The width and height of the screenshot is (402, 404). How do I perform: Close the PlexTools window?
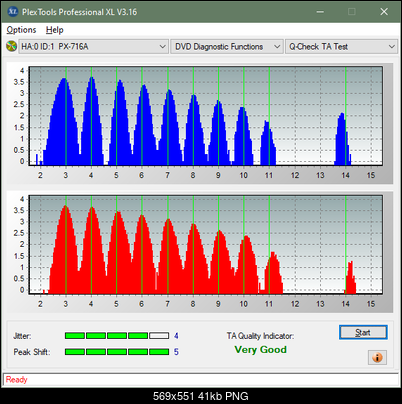(384, 12)
